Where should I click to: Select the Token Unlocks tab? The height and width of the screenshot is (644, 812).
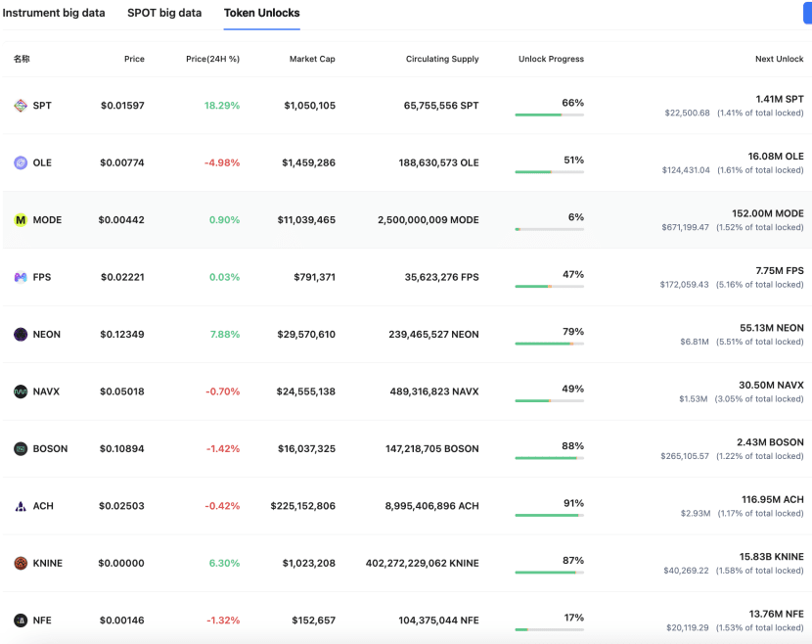coord(262,14)
